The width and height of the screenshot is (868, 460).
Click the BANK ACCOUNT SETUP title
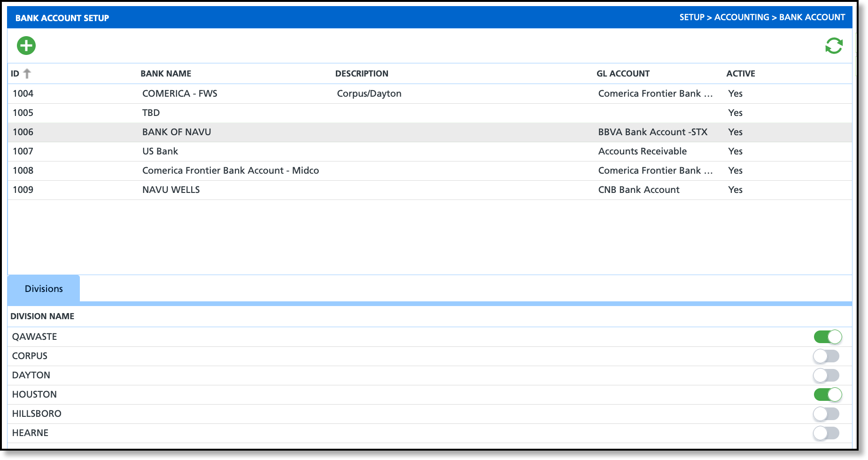tap(62, 18)
